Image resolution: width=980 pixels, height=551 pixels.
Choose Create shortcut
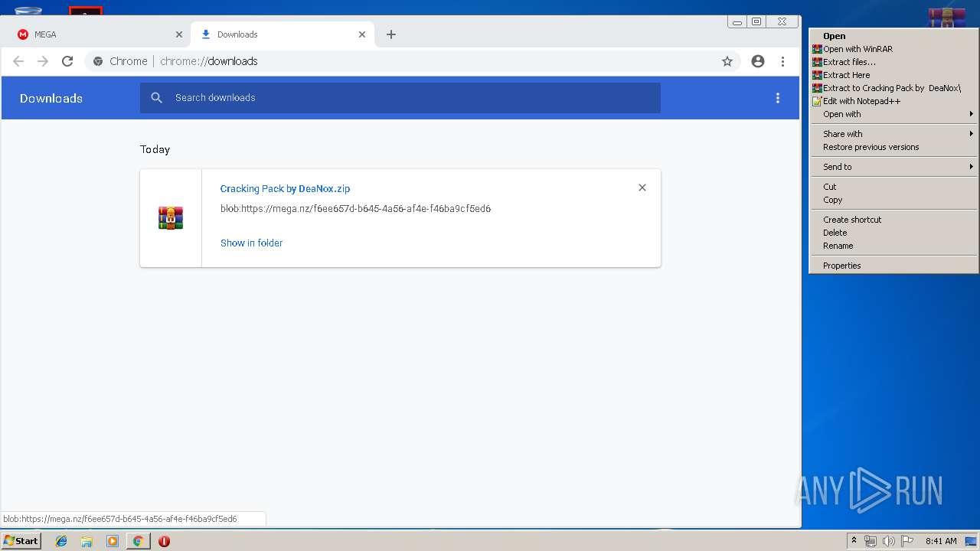click(x=893, y=220)
